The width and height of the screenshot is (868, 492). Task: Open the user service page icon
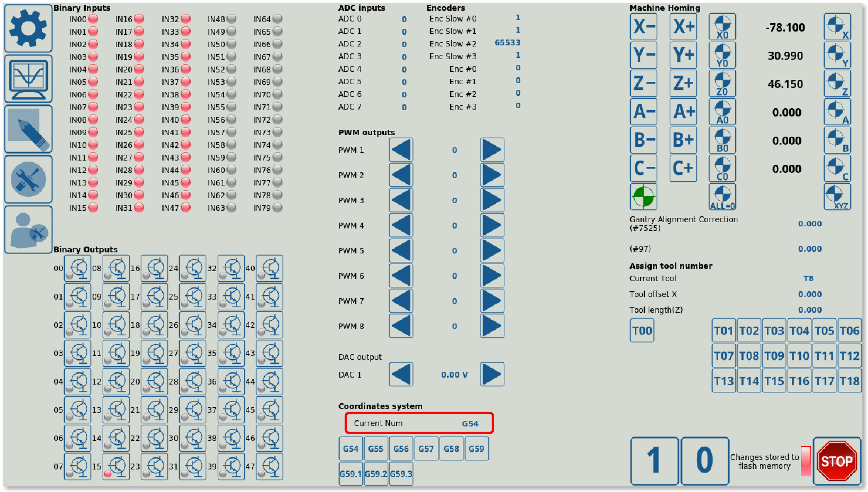[x=28, y=230]
